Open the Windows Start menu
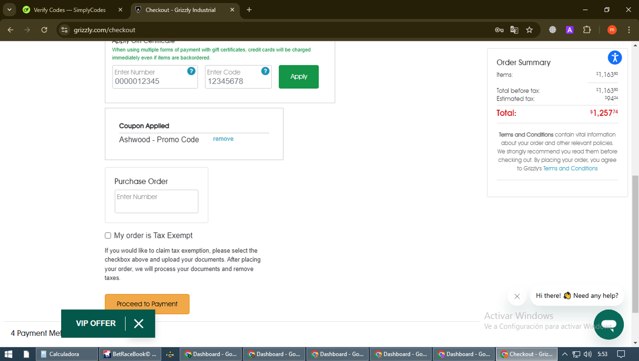Viewport: 639px width, 361px height. 8,354
